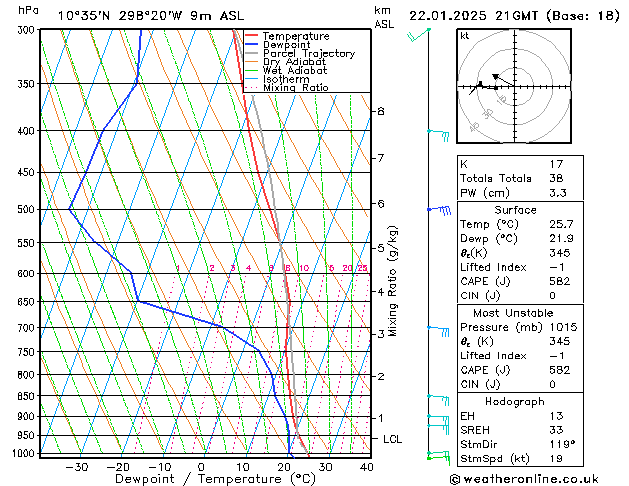Click the StmSpd (kt) value 19

coord(556,458)
